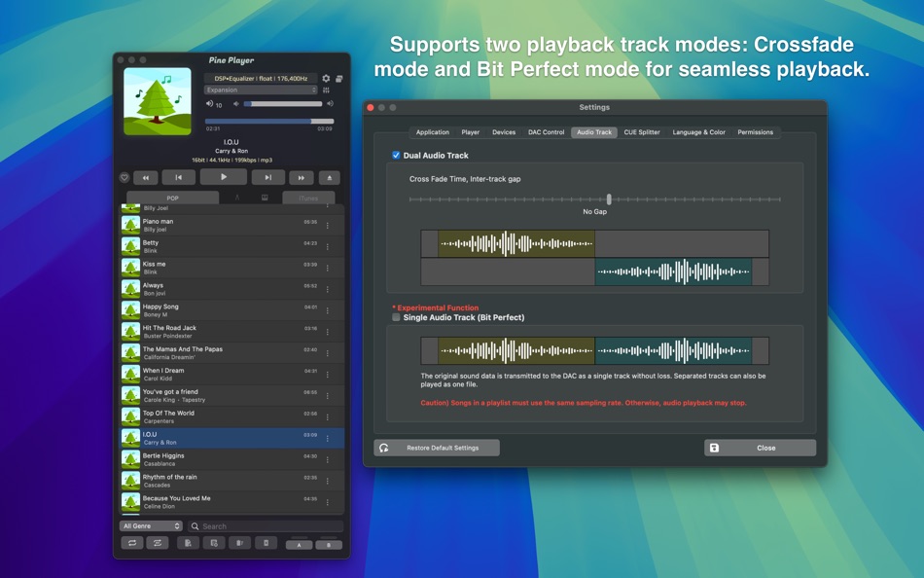
Task: Open the Permissions tab
Action: pos(755,132)
